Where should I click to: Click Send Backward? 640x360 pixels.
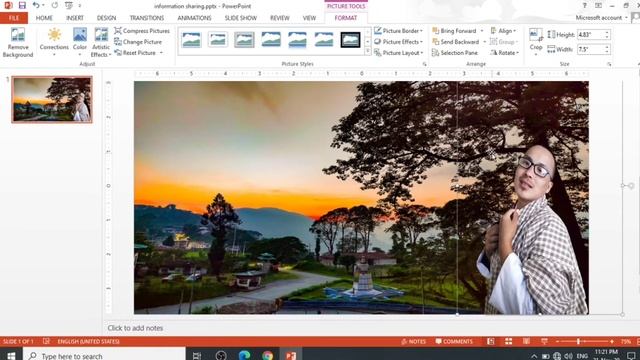coord(456,42)
